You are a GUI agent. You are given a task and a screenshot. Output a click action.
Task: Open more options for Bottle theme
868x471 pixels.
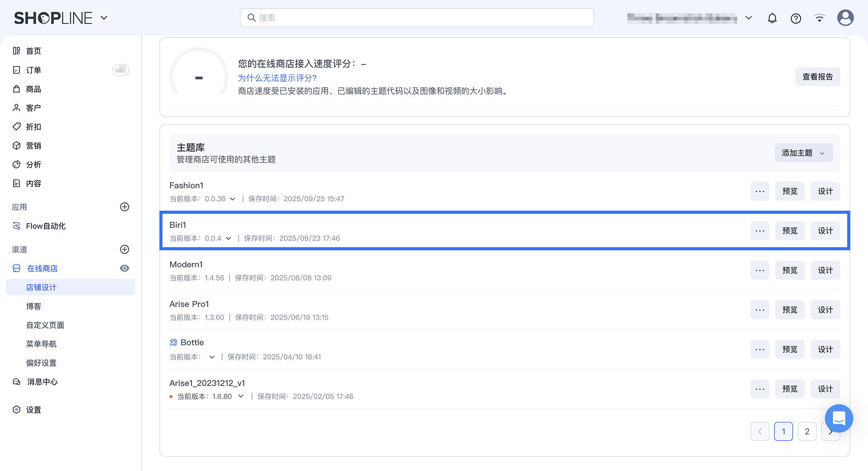pyautogui.click(x=760, y=350)
